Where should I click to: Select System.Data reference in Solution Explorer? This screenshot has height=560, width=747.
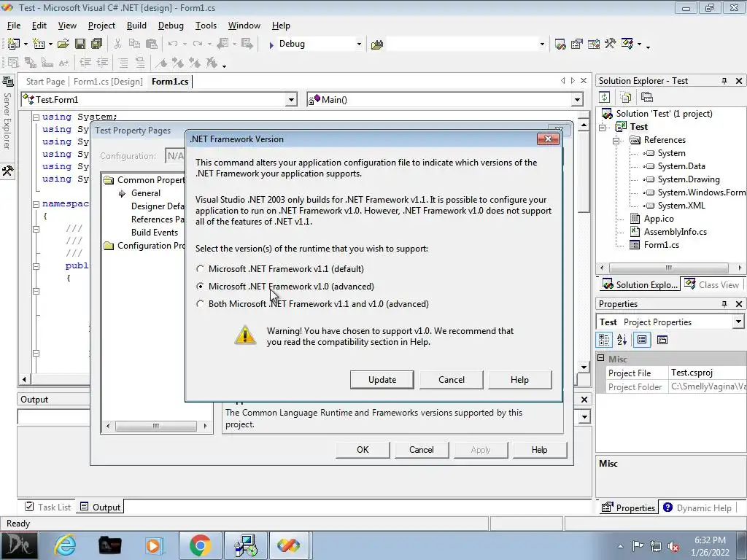point(681,166)
